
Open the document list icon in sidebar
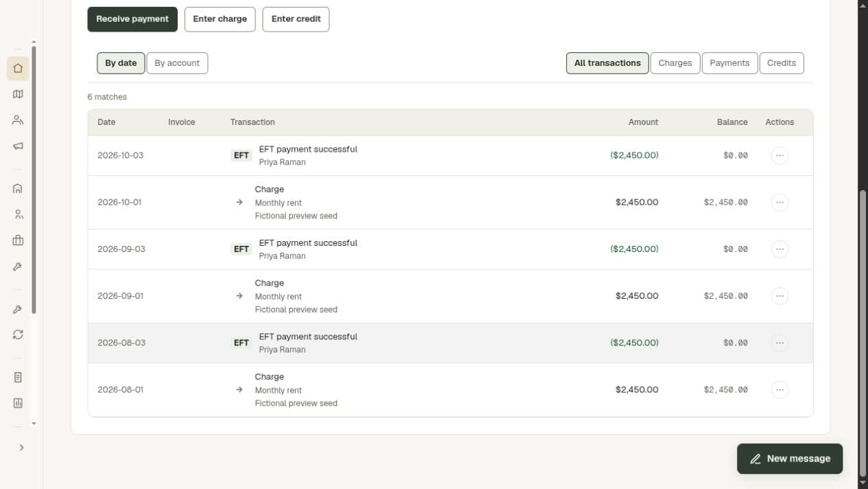coord(18,377)
